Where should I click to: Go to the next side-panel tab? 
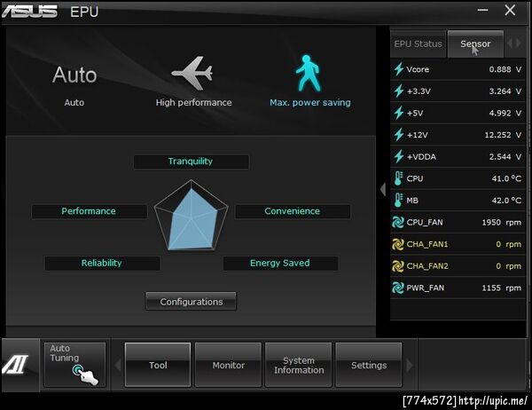(518, 43)
